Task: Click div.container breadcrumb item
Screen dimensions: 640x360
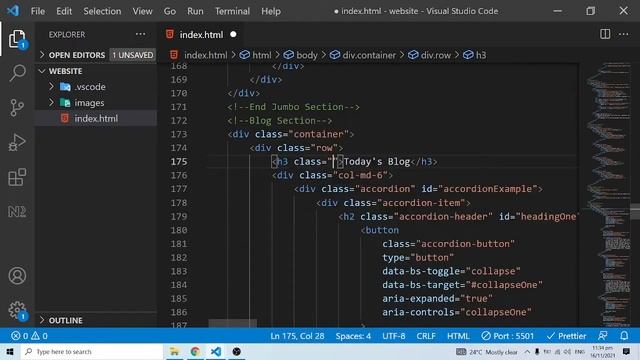Action: [363, 55]
